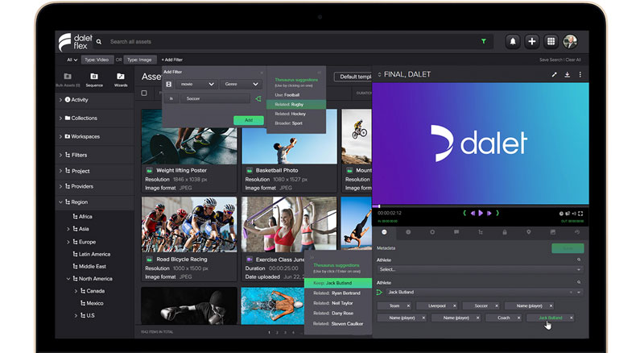Image resolution: width=644 pixels, height=353 pixels.
Task: Set the mark-out bracket point
Action: pos(497,213)
